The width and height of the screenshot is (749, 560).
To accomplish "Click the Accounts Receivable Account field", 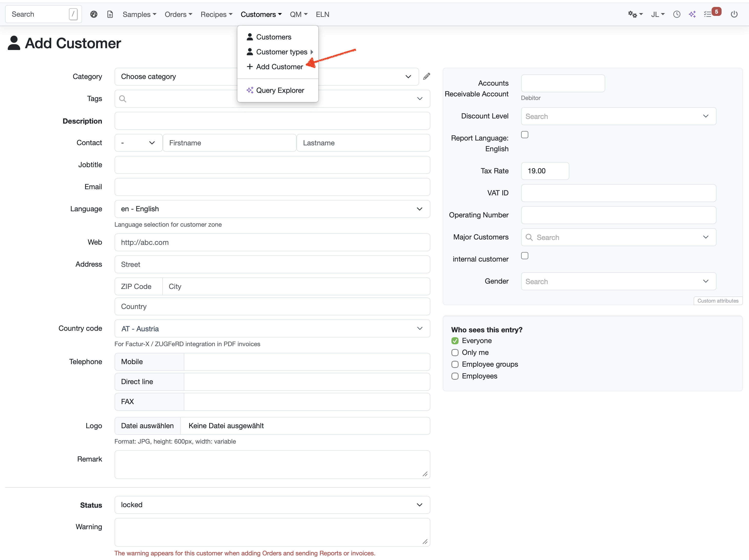I will [x=563, y=83].
